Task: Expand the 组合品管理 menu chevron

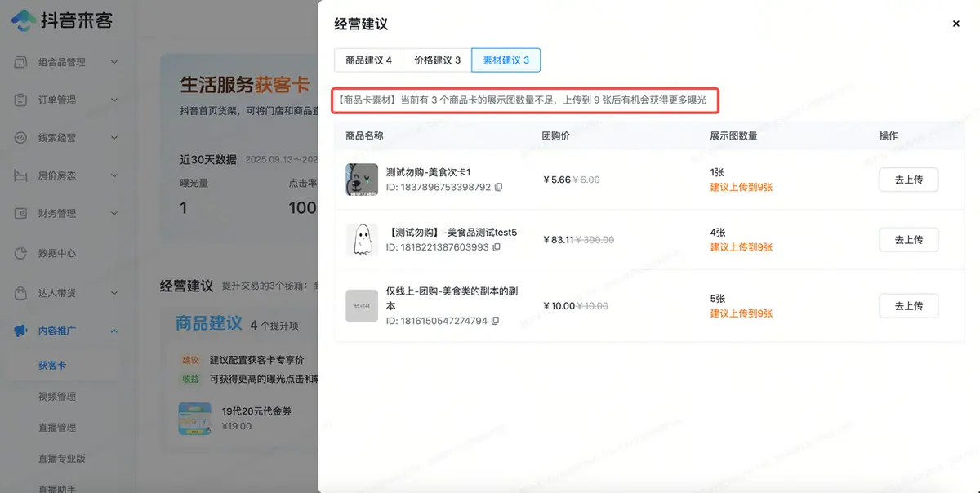Action: [x=114, y=62]
